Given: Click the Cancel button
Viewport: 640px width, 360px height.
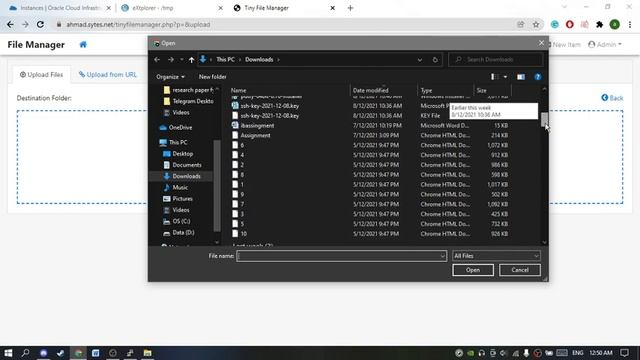Looking at the screenshot, I should click(520, 270).
